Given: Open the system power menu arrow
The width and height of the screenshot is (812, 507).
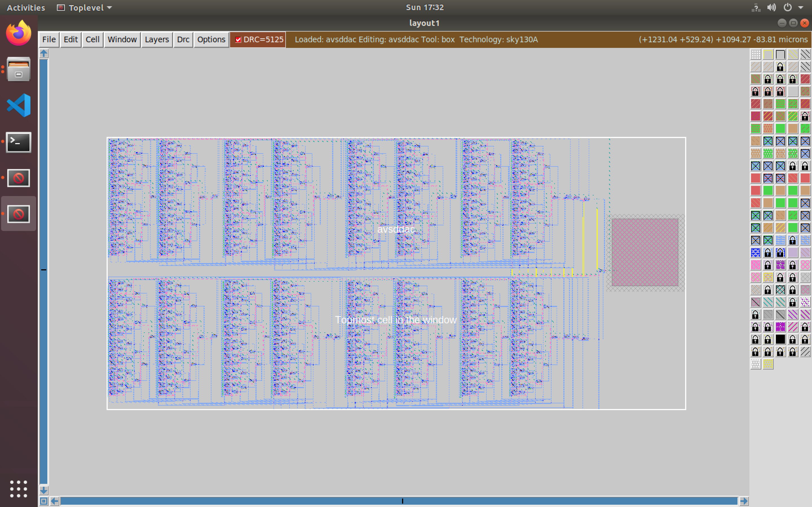Looking at the screenshot, I should click(x=801, y=7).
